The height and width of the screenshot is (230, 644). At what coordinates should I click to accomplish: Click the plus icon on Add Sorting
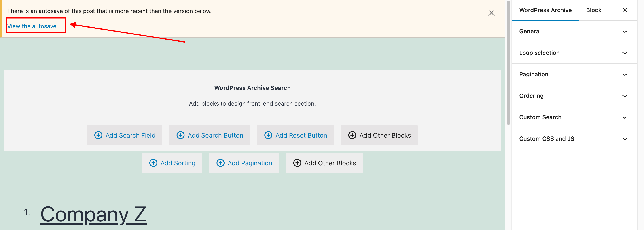(x=153, y=163)
